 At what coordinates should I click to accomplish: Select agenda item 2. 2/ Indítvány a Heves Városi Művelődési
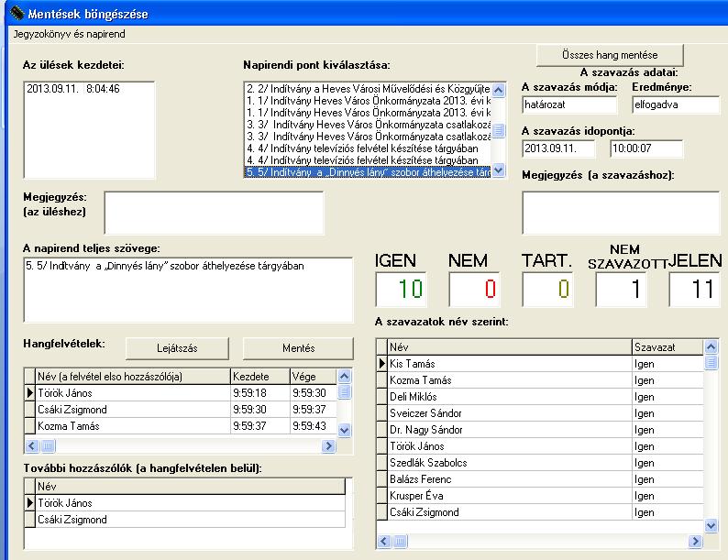point(369,89)
